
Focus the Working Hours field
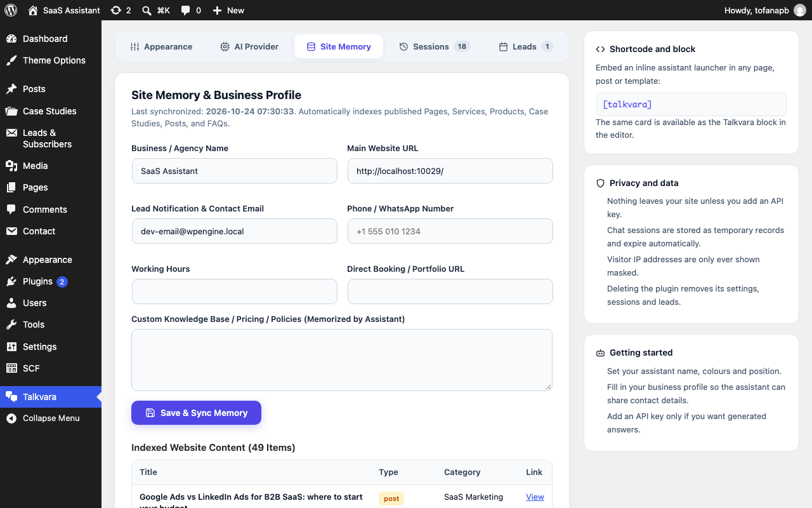[235, 291]
